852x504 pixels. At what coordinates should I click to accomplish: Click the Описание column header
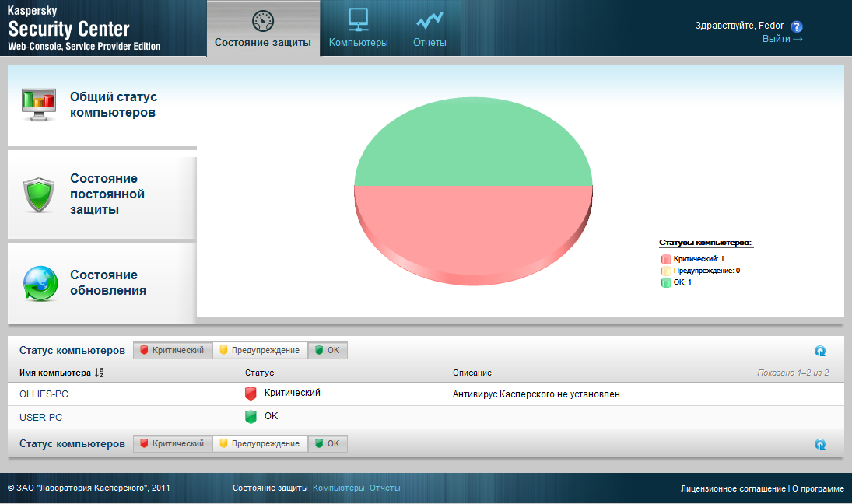(472, 373)
